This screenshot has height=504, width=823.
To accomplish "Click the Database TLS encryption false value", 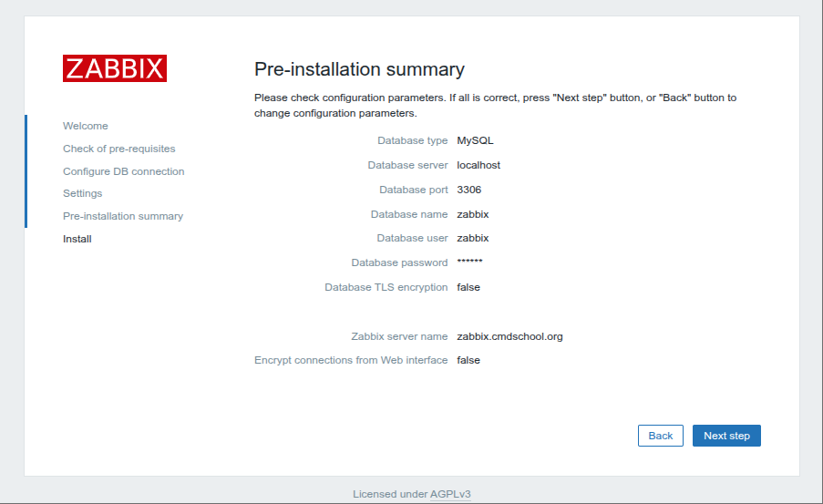I will click(468, 287).
